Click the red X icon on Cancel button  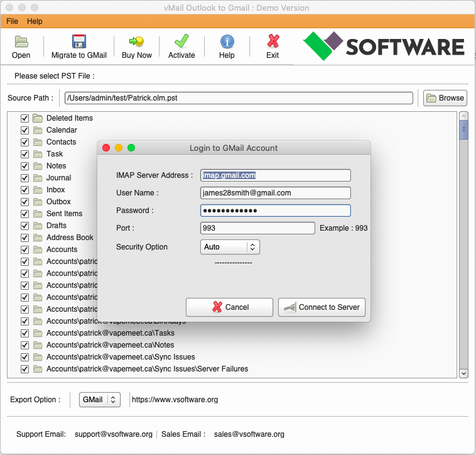217,307
